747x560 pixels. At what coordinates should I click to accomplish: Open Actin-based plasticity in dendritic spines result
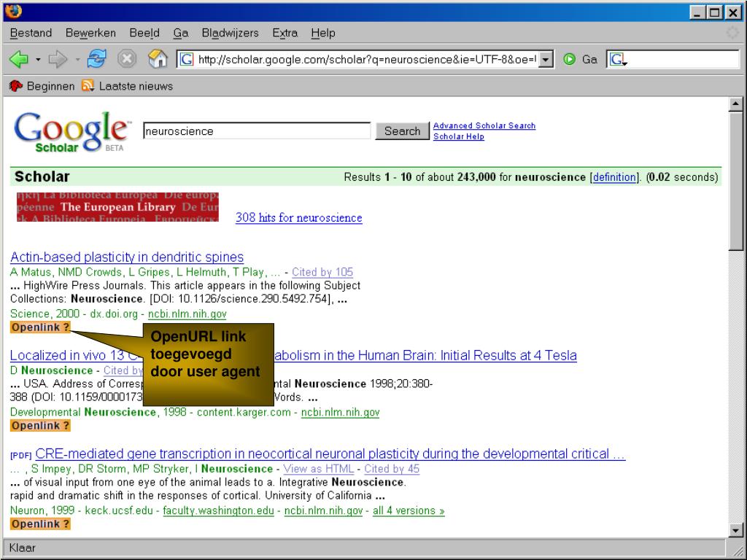[127, 257]
